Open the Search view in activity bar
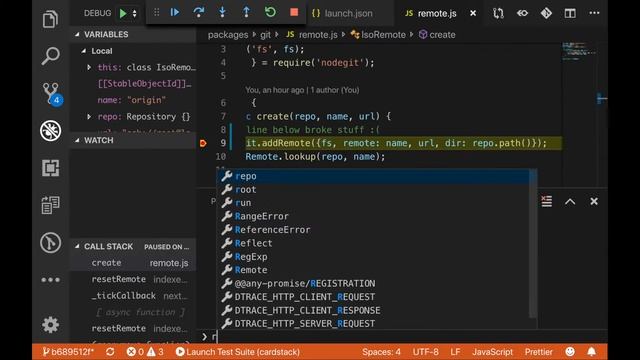Viewport: 640px width, 360px height. (50, 56)
